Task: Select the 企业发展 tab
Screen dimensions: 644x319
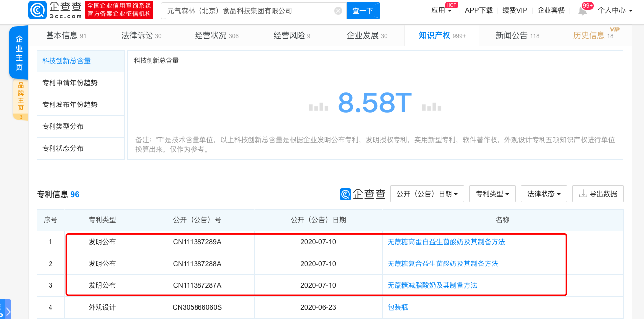Action: (367, 36)
